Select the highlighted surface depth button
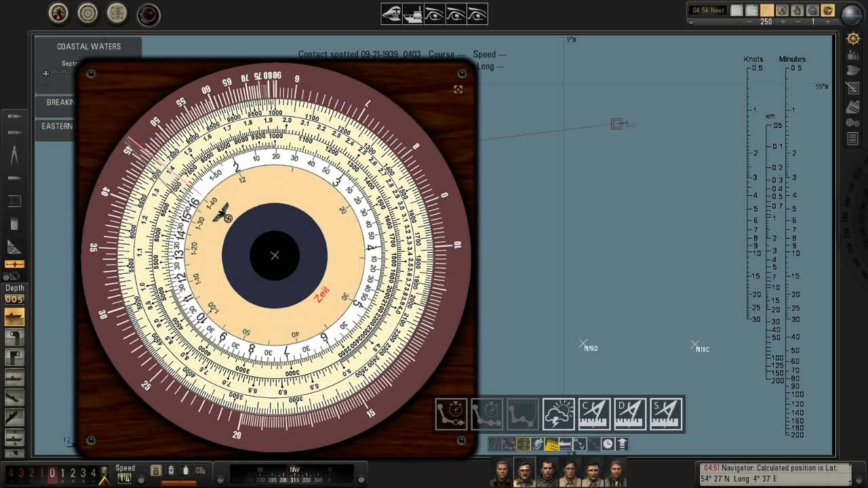 (x=14, y=317)
